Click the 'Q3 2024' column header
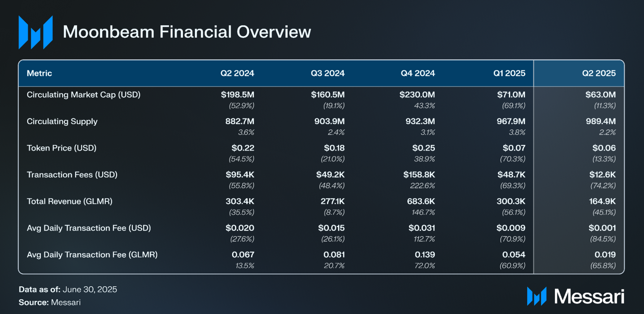644x314 pixels. pos(328,73)
